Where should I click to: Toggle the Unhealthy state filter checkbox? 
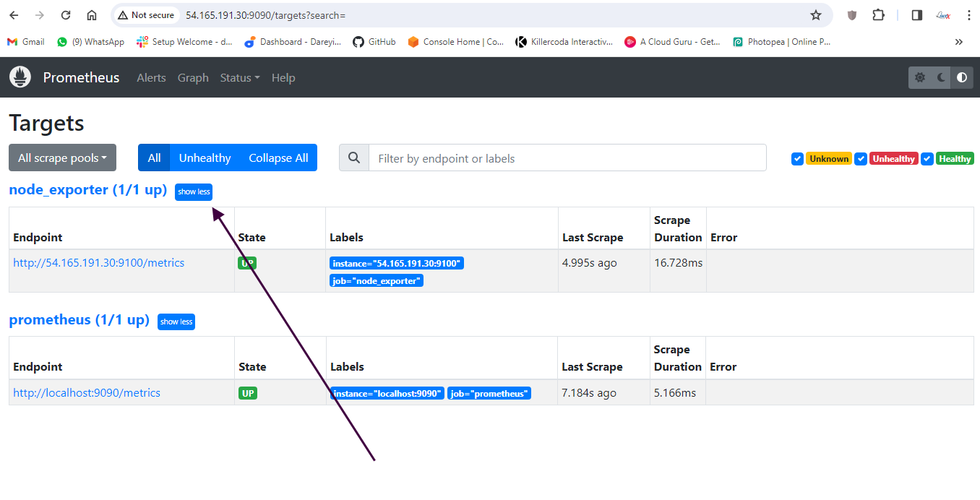click(x=861, y=159)
